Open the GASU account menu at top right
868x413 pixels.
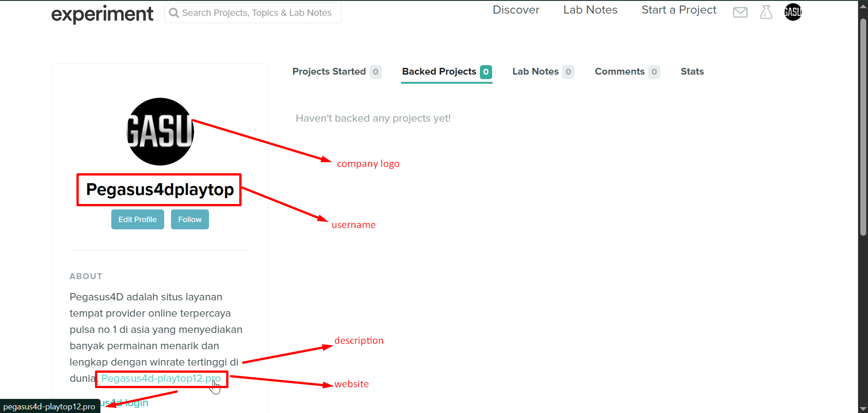pos(793,12)
